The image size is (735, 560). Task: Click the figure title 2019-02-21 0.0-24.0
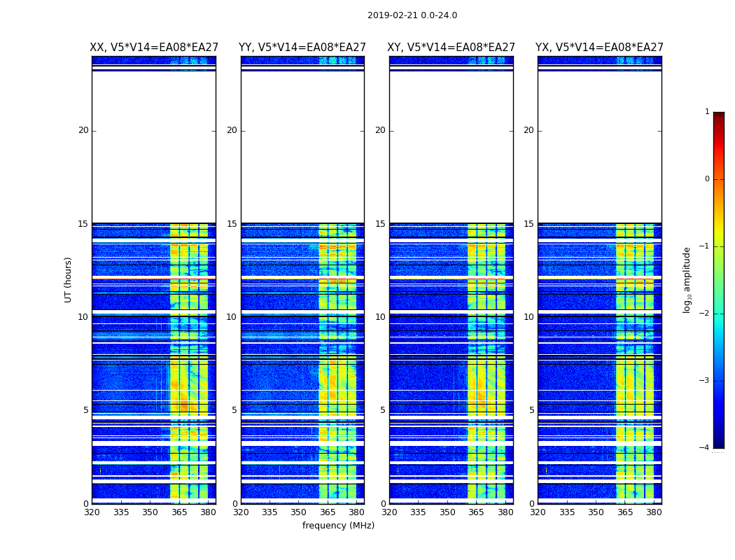(412, 15)
